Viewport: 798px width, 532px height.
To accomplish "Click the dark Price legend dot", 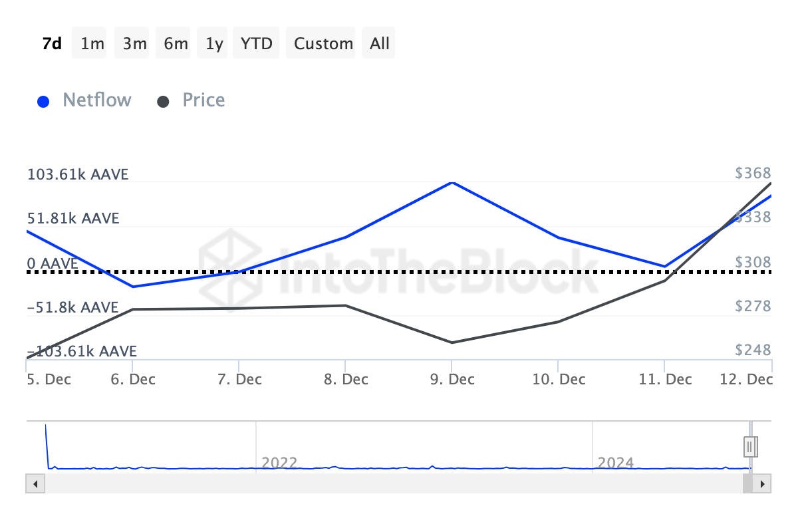I will point(163,100).
